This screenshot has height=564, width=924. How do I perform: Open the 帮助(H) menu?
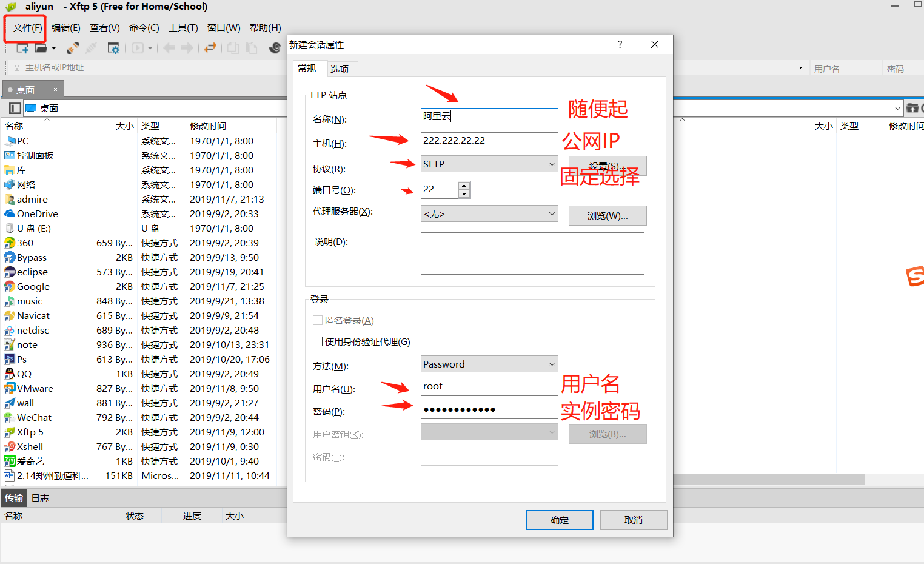pyautogui.click(x=266, y=28)
